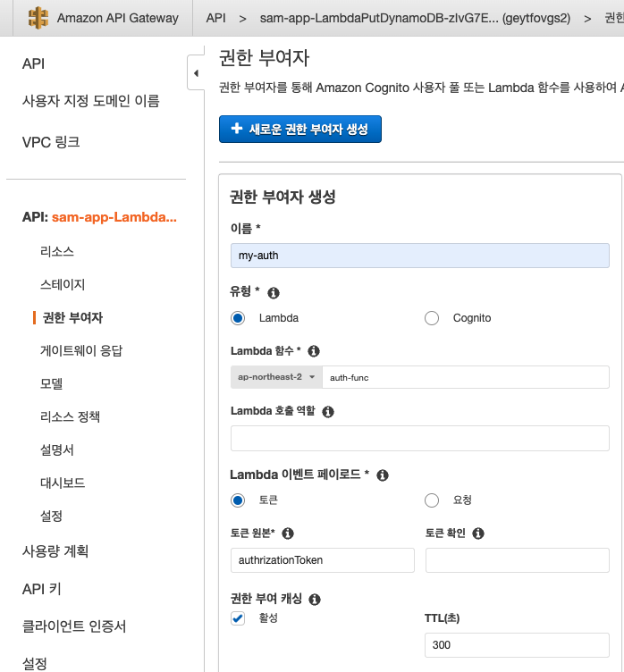Screen dimensions: 624x672
Task: Open 설정 under the sam-app API
Action: (52, 516)
